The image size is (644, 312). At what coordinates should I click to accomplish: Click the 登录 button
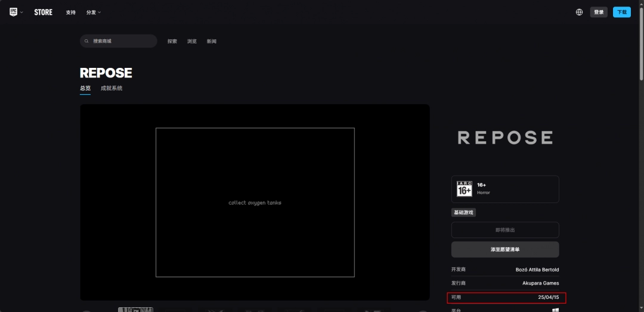pos(599,12)
